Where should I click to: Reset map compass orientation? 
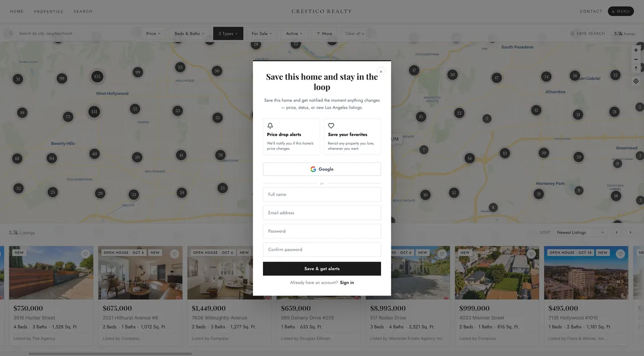[x=636, y=68]
